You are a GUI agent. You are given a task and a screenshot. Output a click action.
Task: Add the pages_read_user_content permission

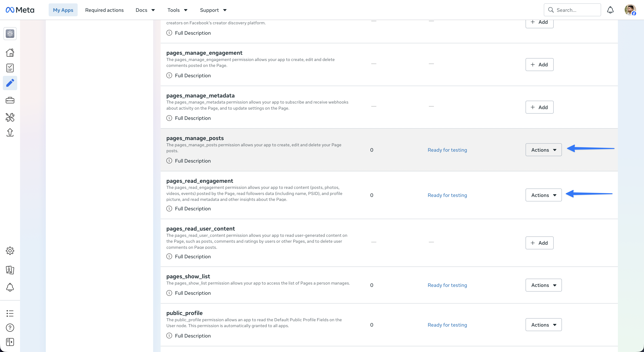point(539,243)
